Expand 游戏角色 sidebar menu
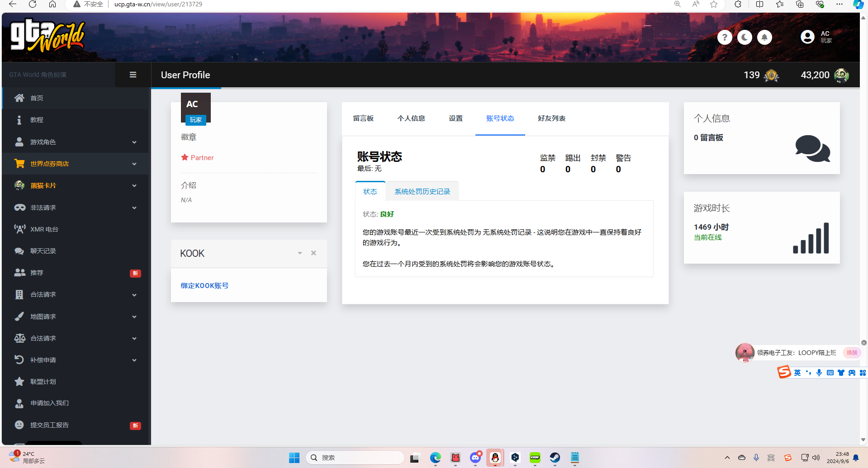The height and width of the screenshot is (468, 868). [76, 142]
